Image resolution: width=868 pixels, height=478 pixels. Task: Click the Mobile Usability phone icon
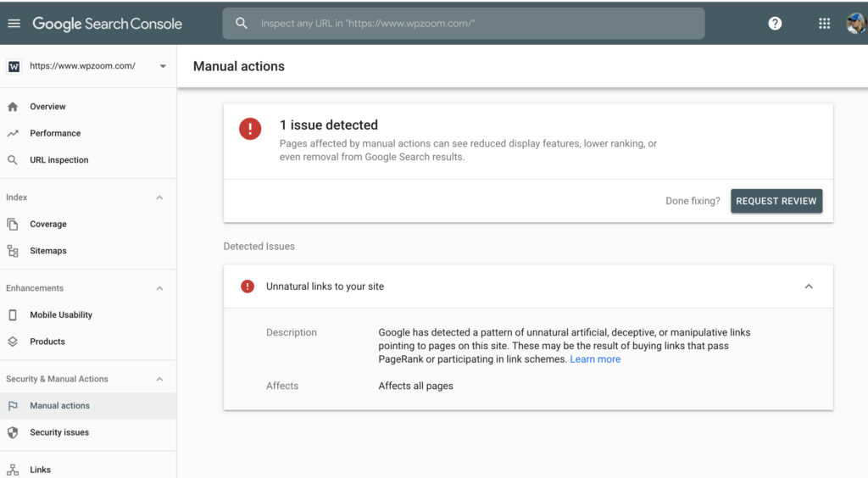13,314
